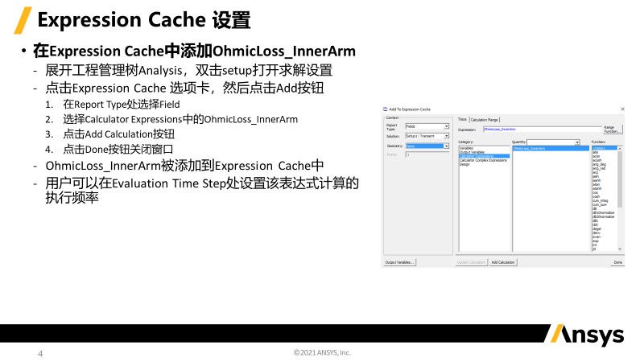Screen dimensions: 644x362
Task: Click the Add To Expression Cache dialog icon
Action: click(385, 108)
